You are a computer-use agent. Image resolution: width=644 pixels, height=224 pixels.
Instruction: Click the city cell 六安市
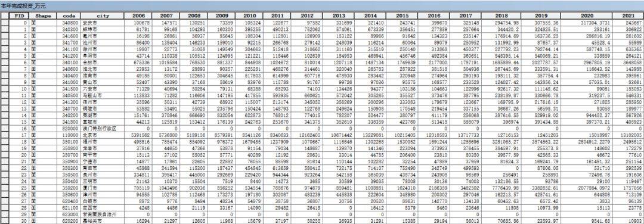[x=103, y=88]
